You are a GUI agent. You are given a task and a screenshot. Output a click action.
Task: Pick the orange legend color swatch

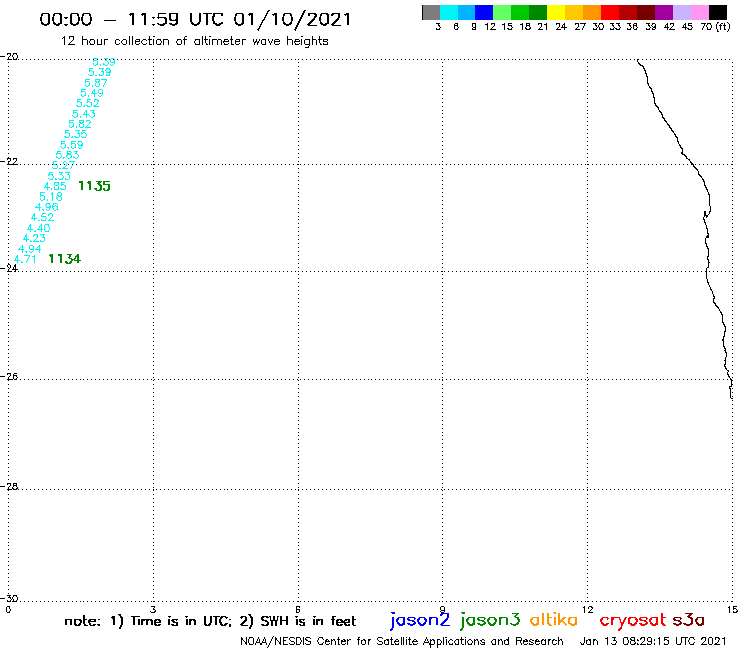pyautogui.click(x=592, y=12)
